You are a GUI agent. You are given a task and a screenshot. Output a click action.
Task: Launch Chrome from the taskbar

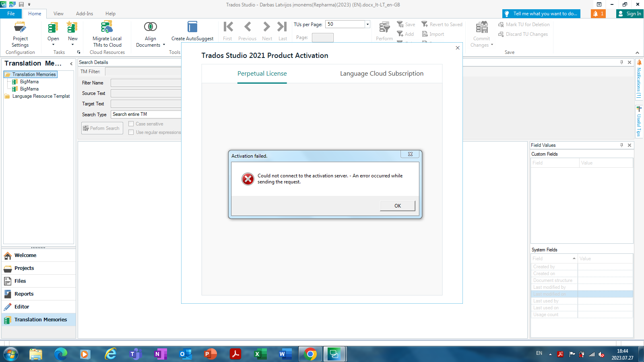[310, 354]
